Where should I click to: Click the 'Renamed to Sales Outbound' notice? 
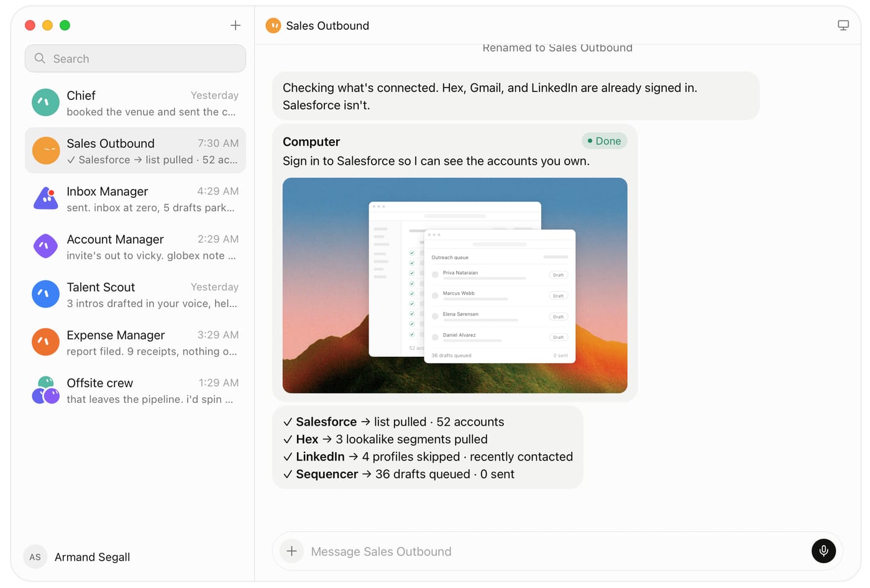tap(557, 48)
